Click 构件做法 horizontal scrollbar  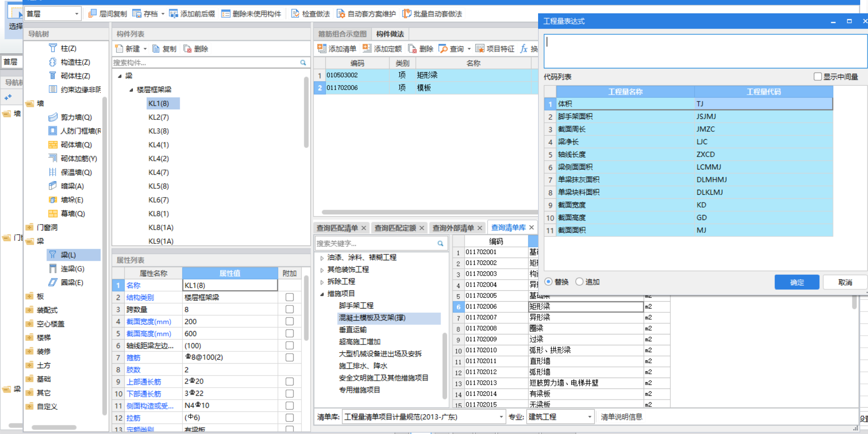(x=430, y=212)
